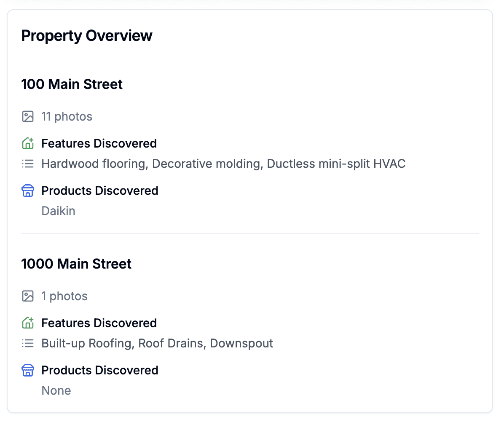The width and height of the screenshot is (504, 425).
Task: Click the Property Overview title
Action: pos(87,36)
